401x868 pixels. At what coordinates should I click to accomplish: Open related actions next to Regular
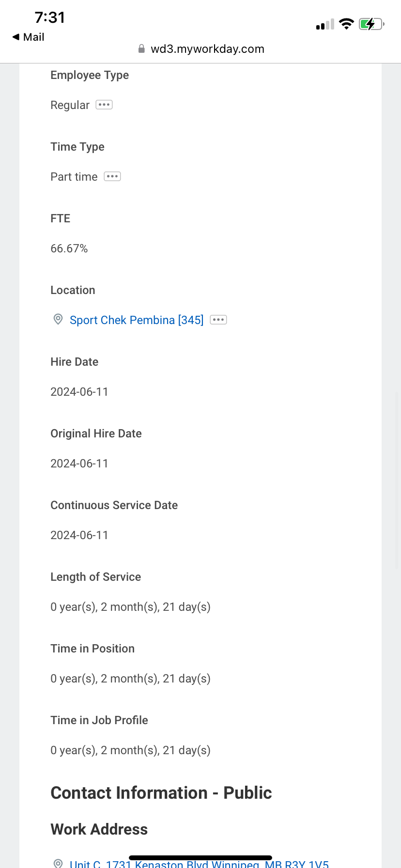tap(104, 105)
